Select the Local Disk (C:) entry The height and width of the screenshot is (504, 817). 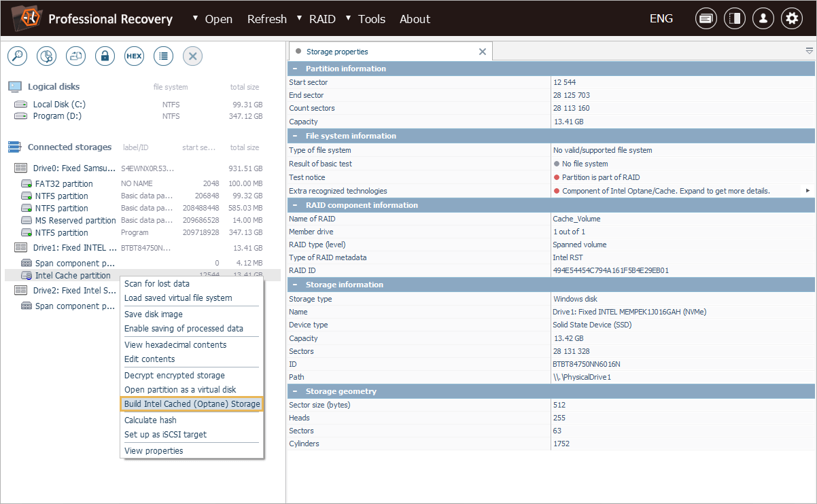(x=59, y=105)
